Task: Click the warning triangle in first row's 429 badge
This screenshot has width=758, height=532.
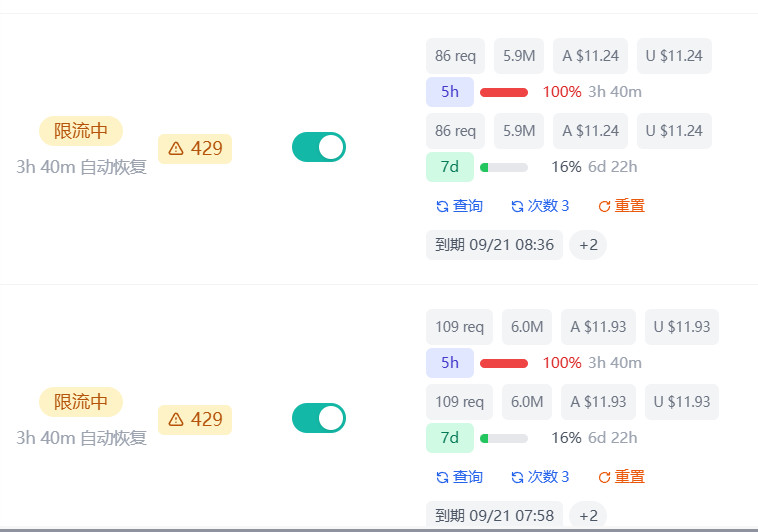Action: (176, 148)
